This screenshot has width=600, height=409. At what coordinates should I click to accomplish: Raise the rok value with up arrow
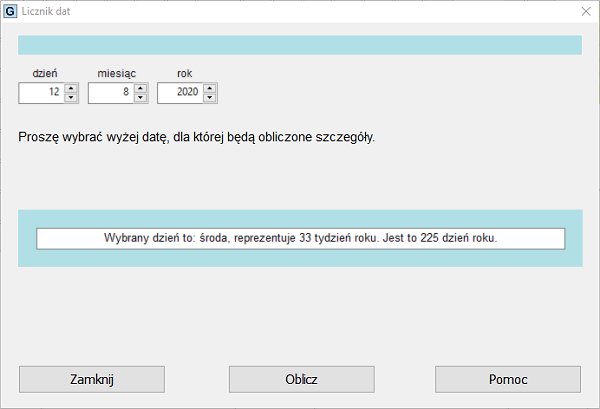click(209, 87)
